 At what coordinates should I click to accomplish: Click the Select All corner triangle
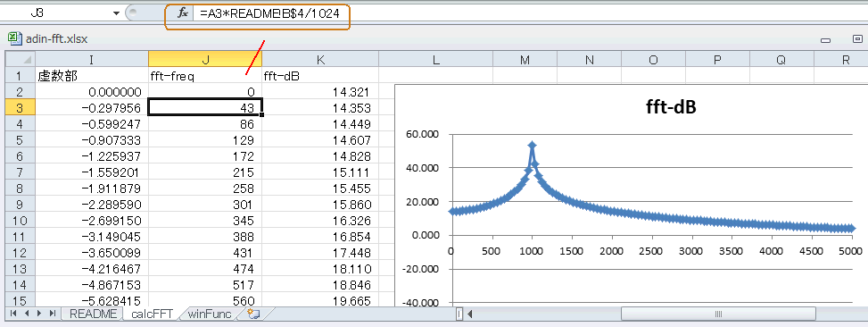click(x=20, y=59)
